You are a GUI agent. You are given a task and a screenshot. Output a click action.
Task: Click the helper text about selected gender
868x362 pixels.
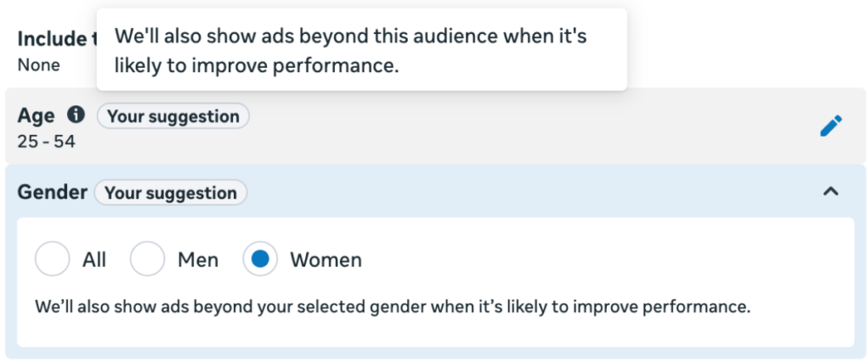(392, 306)
